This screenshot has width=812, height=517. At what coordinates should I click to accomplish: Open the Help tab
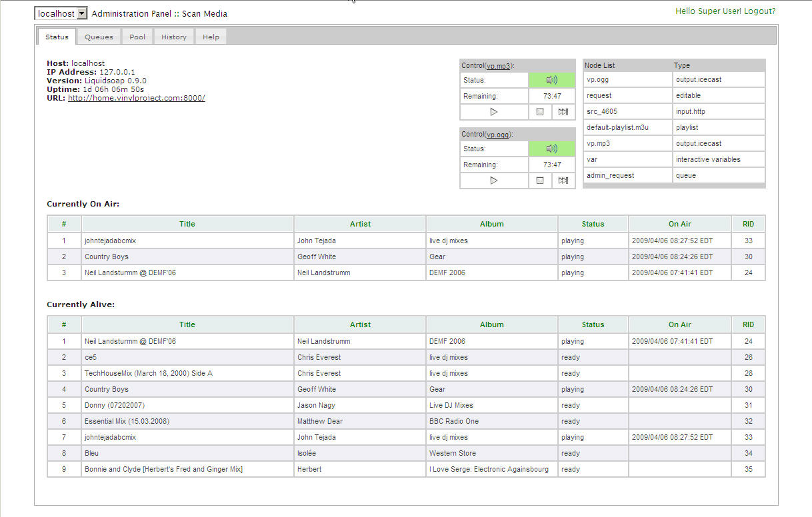click(x=211, y=37)
